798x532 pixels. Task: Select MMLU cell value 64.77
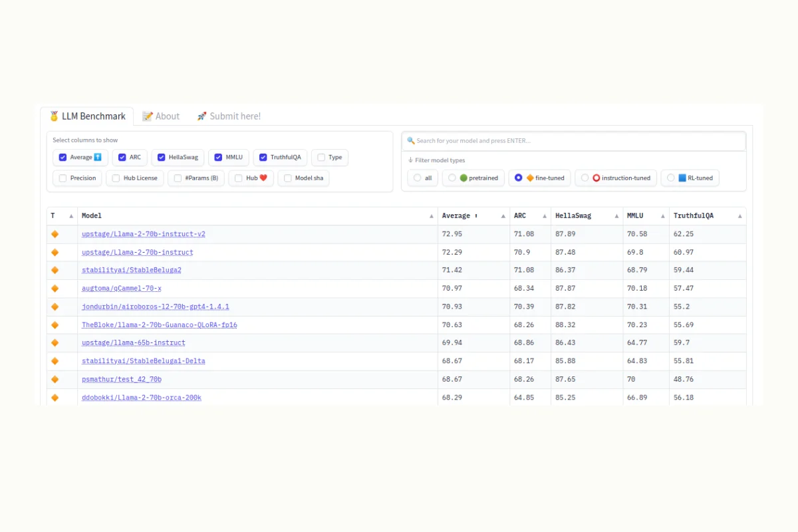637,343
